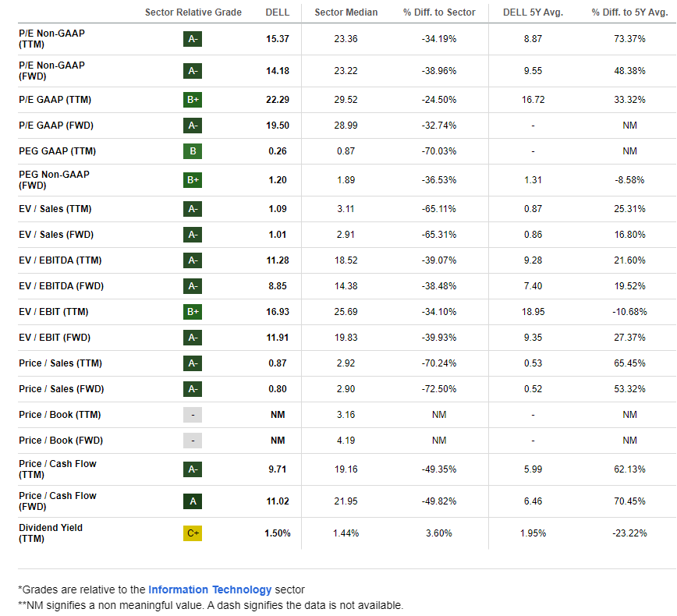
Task: Select the PEG GAAP (TTM) row label
Action: click(58, 151)
